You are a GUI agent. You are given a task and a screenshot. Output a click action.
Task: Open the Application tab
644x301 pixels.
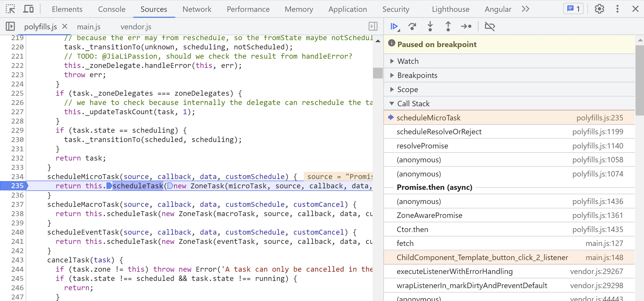click(x=348, y=9)
